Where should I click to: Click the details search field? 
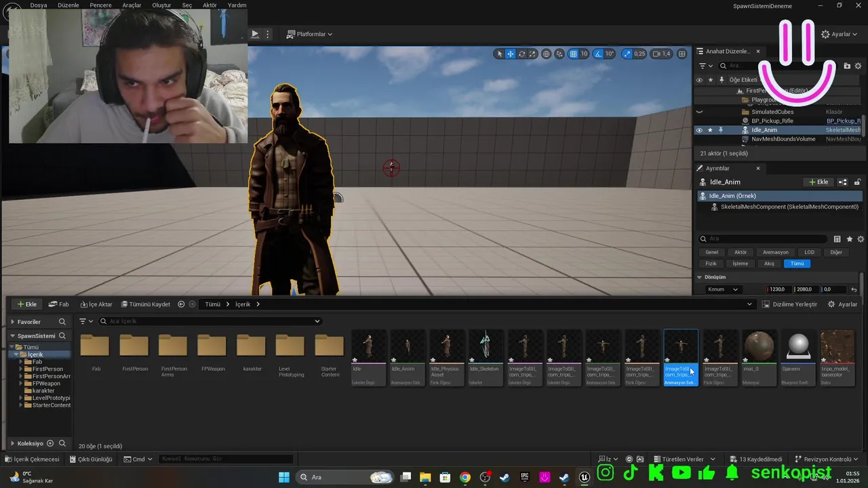click(763, 239)
